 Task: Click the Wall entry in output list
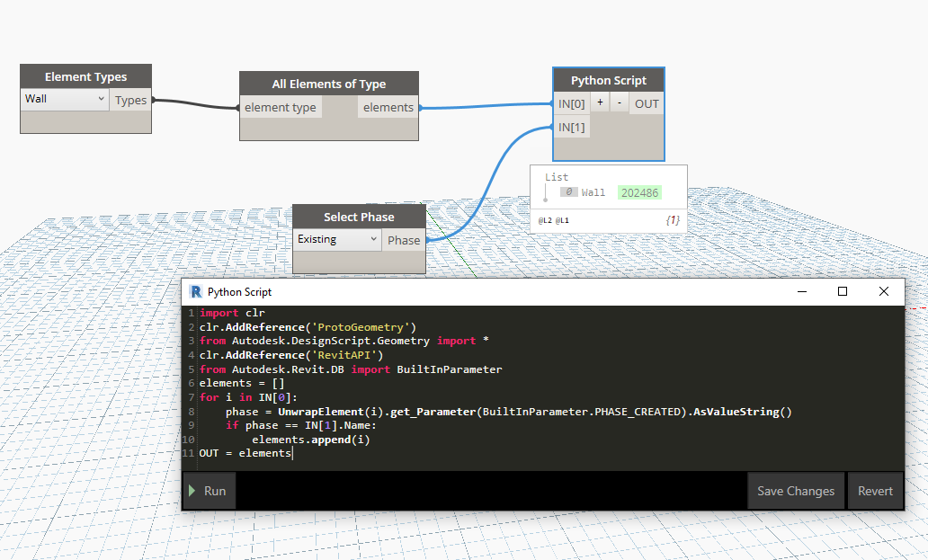(593, 192)
